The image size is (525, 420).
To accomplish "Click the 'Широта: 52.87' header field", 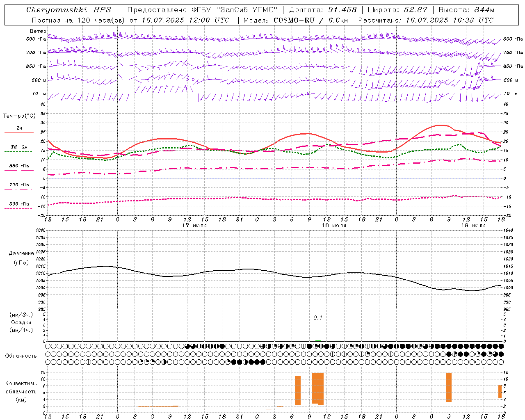I will coord(397,10).
